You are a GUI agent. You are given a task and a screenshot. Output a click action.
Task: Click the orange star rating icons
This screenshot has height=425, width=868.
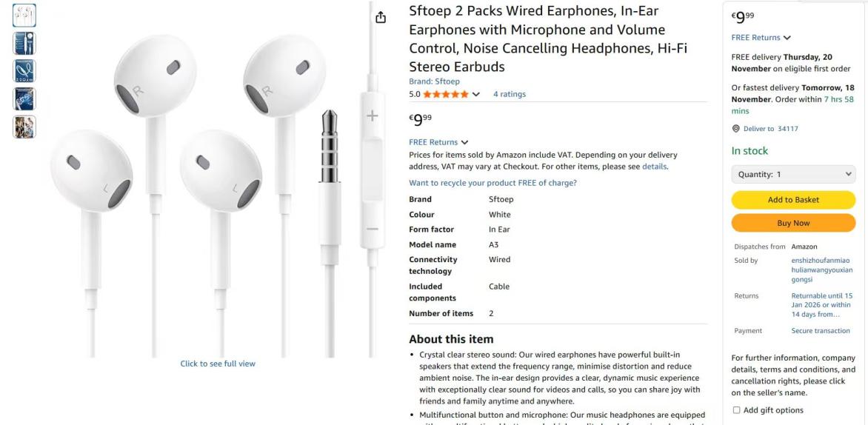click(446, 94)
